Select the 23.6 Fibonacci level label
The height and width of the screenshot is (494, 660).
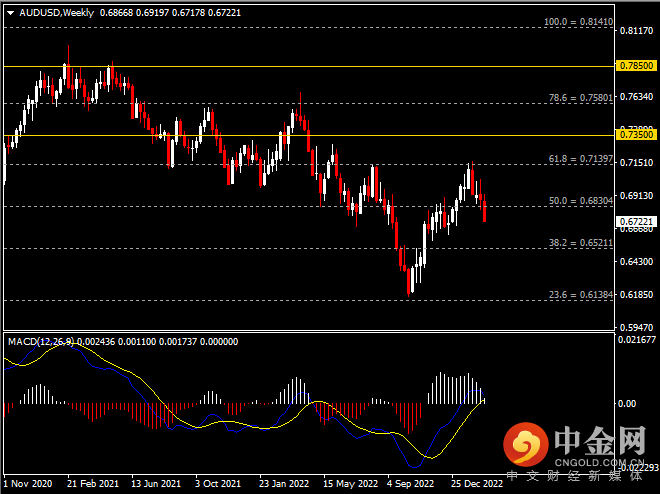tap(578, 295)
